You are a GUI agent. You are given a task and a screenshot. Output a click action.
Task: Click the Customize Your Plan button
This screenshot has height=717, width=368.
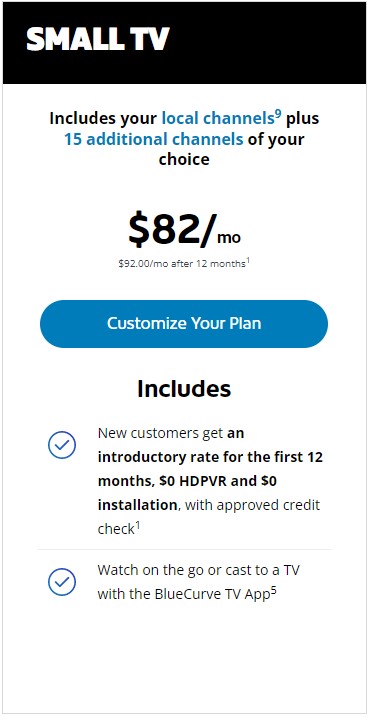pos(184,324)
